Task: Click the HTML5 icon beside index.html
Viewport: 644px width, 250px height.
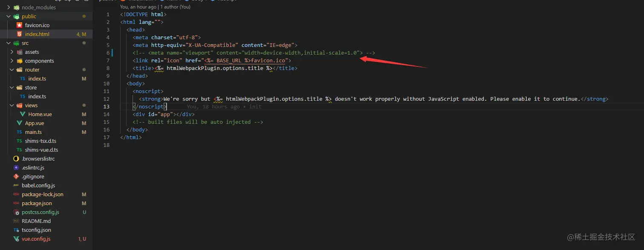Action: pos(19,34)
